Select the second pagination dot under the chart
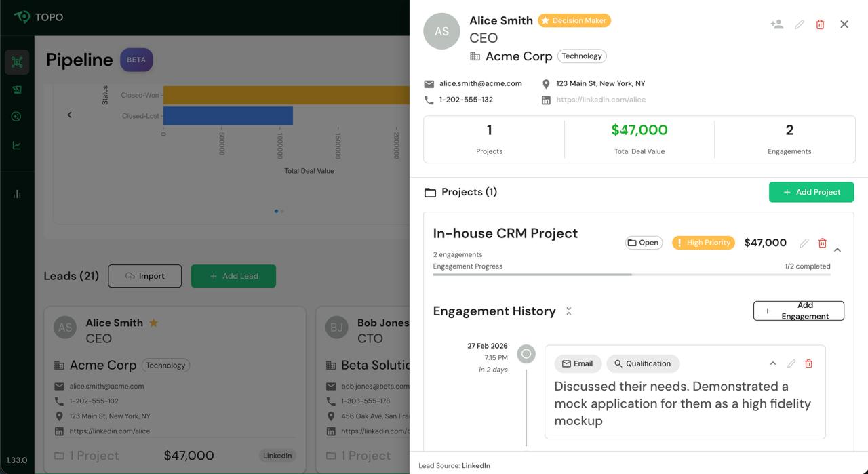The height and width of the screenshot is (474, 868). [x=281, y=211]
